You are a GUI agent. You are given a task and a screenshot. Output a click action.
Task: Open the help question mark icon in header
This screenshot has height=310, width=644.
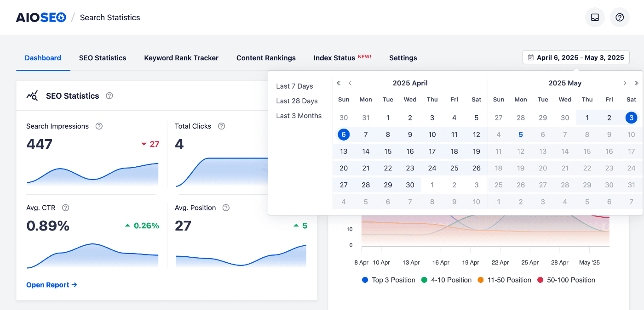click(x=620, y=17)
